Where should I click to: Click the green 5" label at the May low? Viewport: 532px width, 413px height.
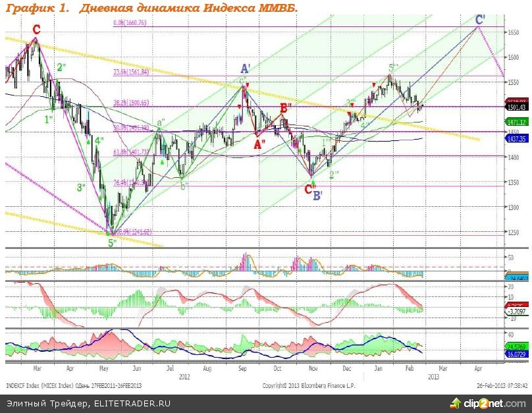point(113,242)
